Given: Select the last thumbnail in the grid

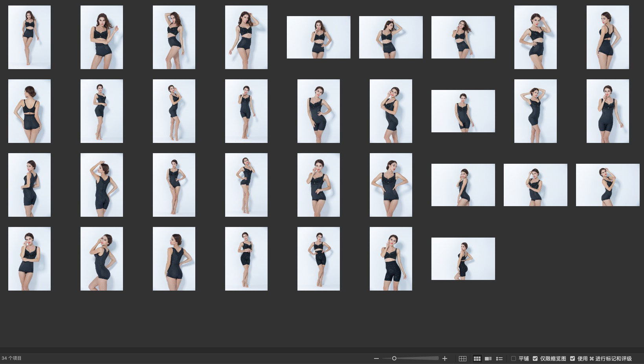Looking at the screenshot, I should pos(463,259).
